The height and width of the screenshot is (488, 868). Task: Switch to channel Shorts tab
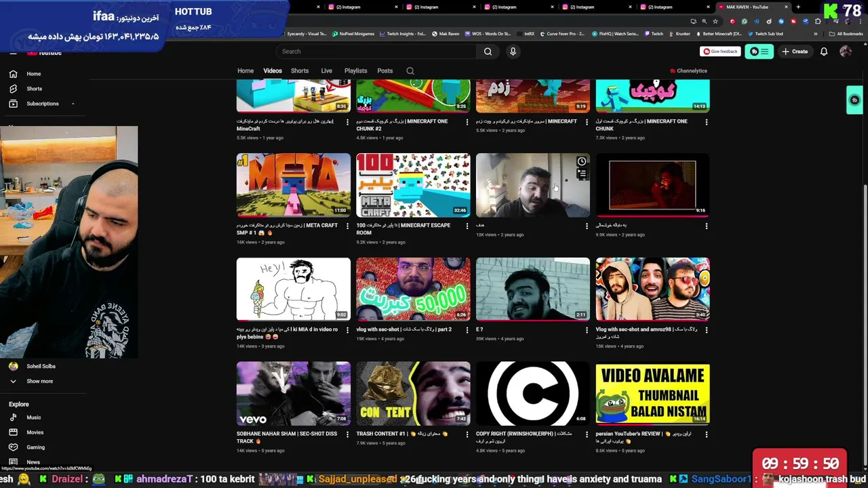click(300, 70)
